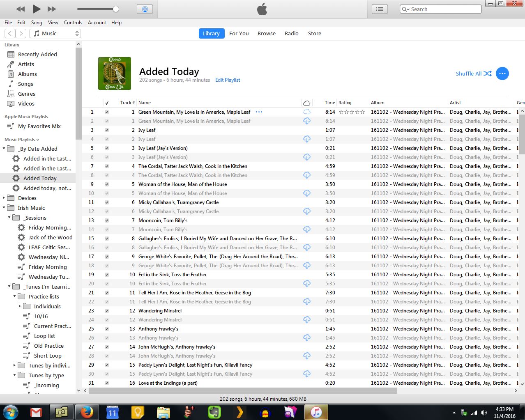Go back with the back arrow
Viewport: 525px width, 420px height.
pyautogui.click(x=10, y=33)
